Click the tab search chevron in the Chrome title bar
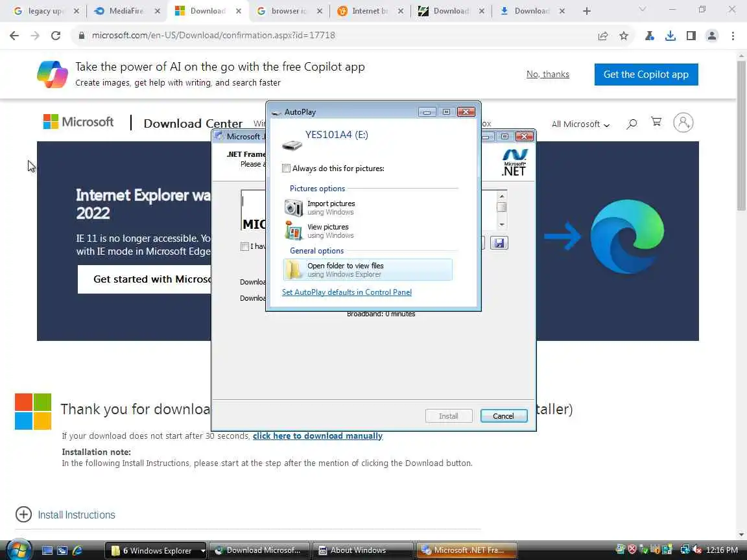 (x=642, y=10)
